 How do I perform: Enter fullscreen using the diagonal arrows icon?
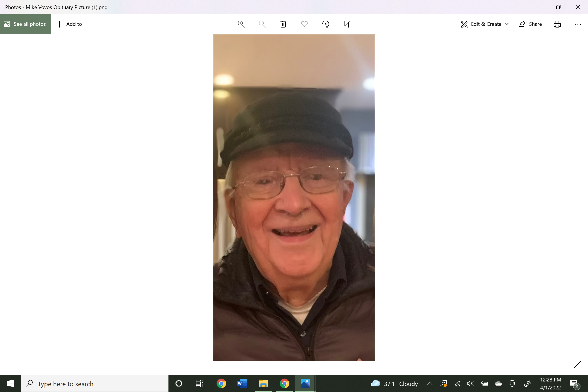pyautogui.click(x=577, y=364)
